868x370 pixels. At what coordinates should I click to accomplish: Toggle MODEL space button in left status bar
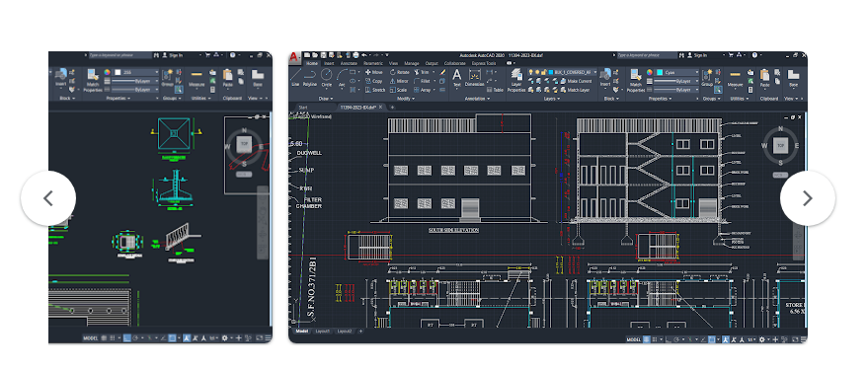[x=90, y=337]
